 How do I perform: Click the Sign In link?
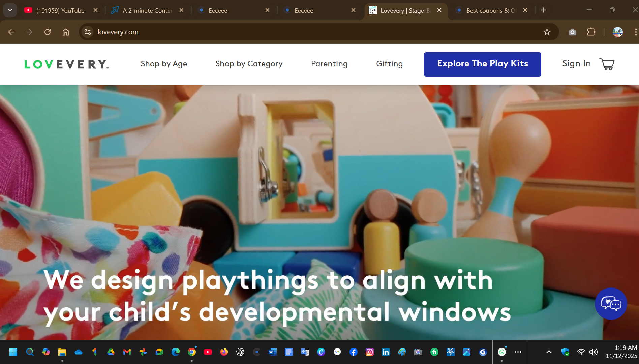point(576,64)
